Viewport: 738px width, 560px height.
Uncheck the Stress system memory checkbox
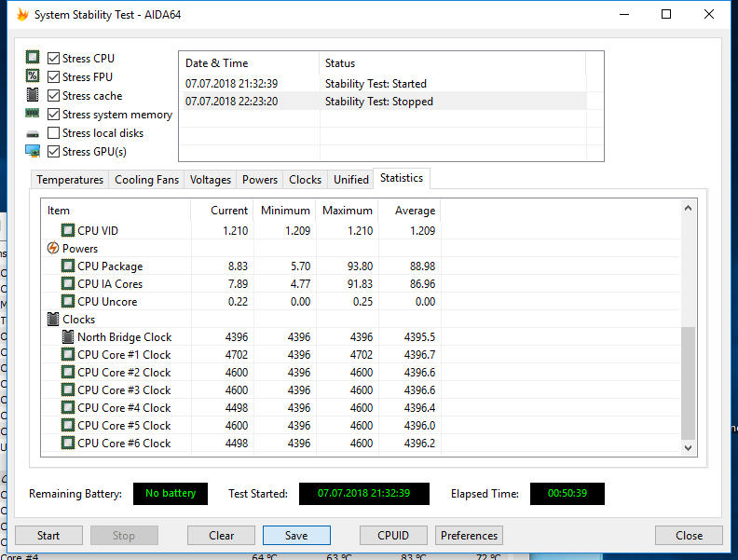pos(54,115)
